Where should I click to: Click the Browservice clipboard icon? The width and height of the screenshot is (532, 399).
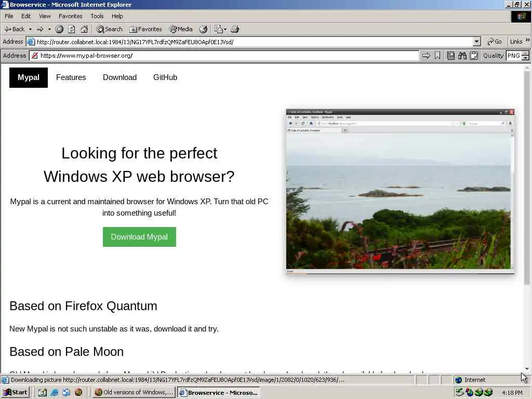[474, 56]
